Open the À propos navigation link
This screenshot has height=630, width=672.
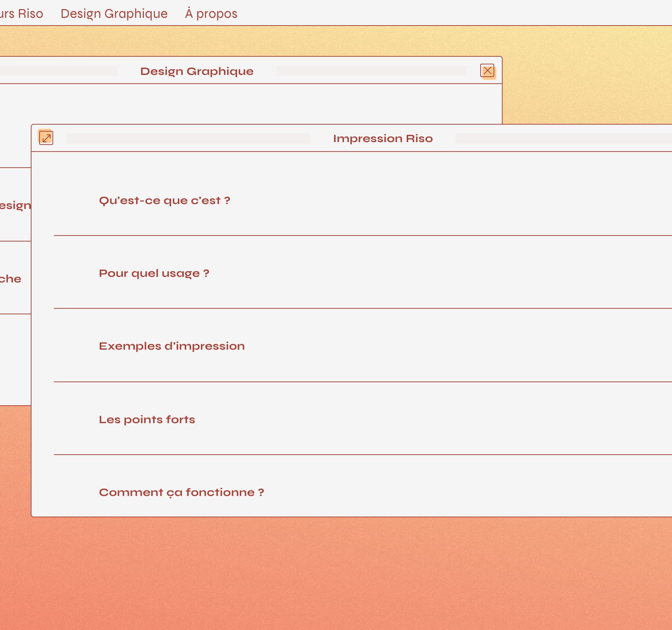click(211, 14)
